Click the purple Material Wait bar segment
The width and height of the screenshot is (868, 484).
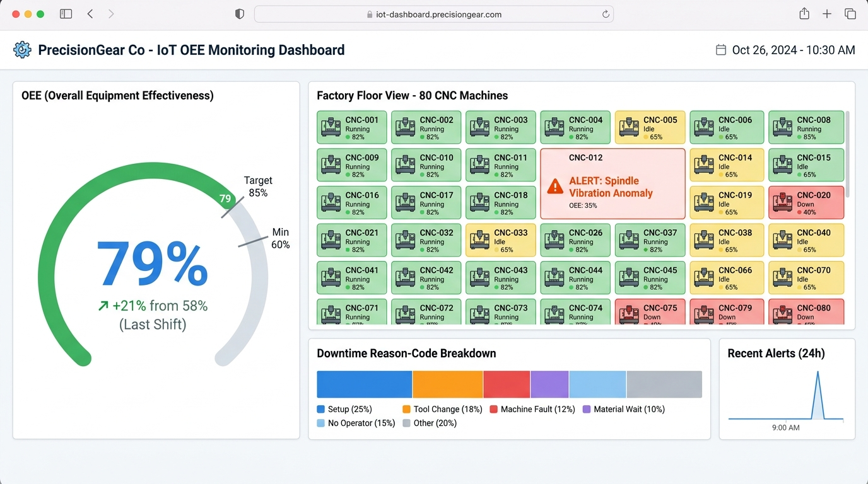click(550, 384)
